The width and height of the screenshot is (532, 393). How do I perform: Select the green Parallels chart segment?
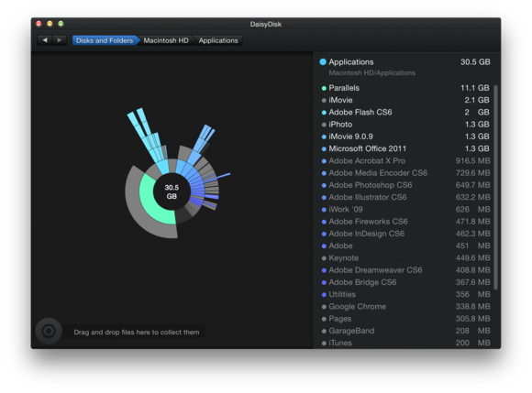pos(152,203)
